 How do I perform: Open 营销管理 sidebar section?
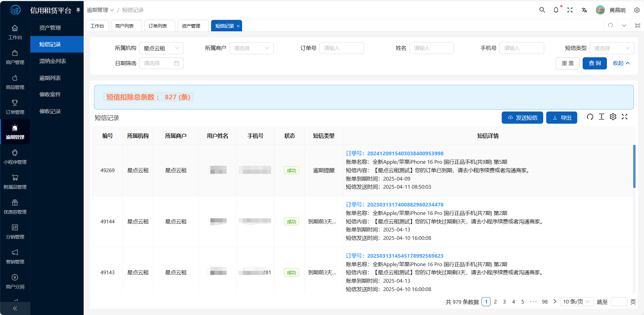tap(15, 256)
